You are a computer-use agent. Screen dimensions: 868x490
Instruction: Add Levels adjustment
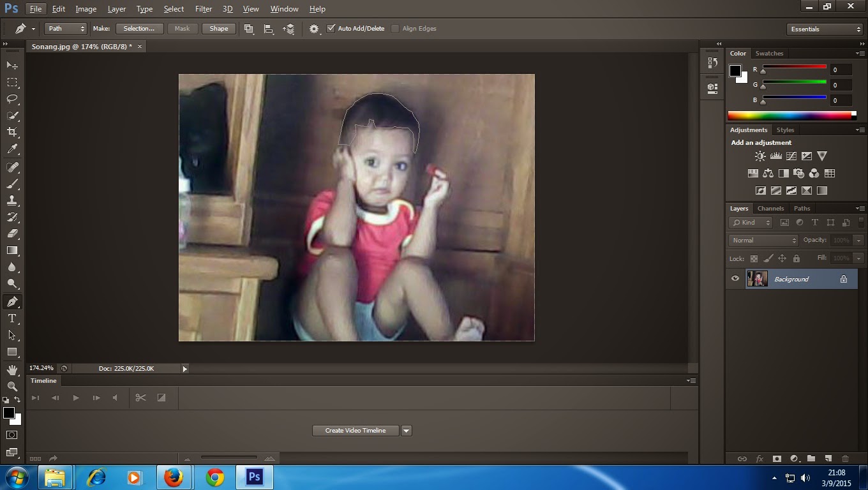[776, 156]
